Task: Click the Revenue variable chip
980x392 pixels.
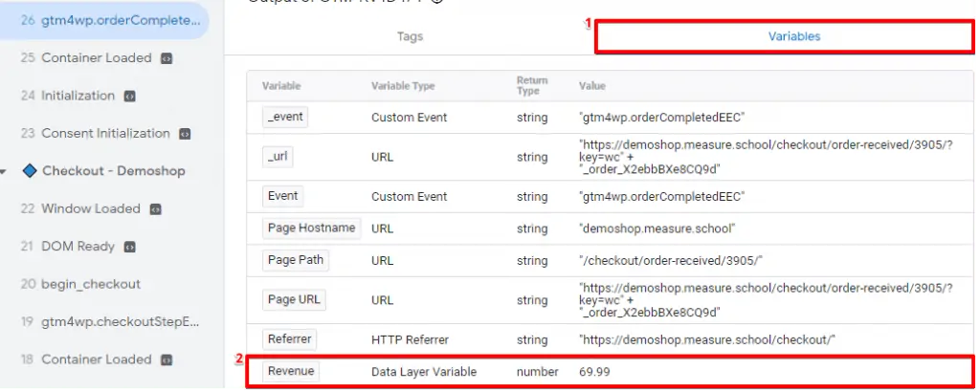Action: point(291,371)
